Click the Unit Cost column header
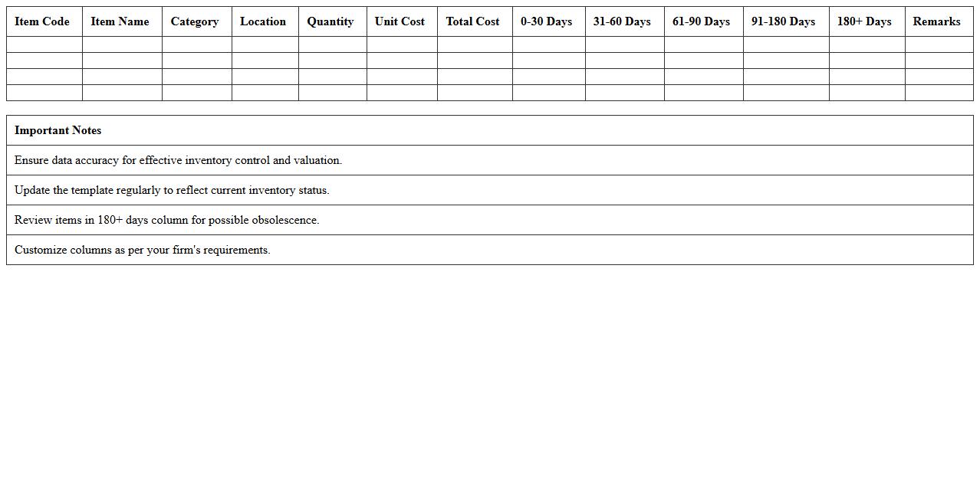The height and width of the screenshot is (498, 980). [x=400, y=21]
